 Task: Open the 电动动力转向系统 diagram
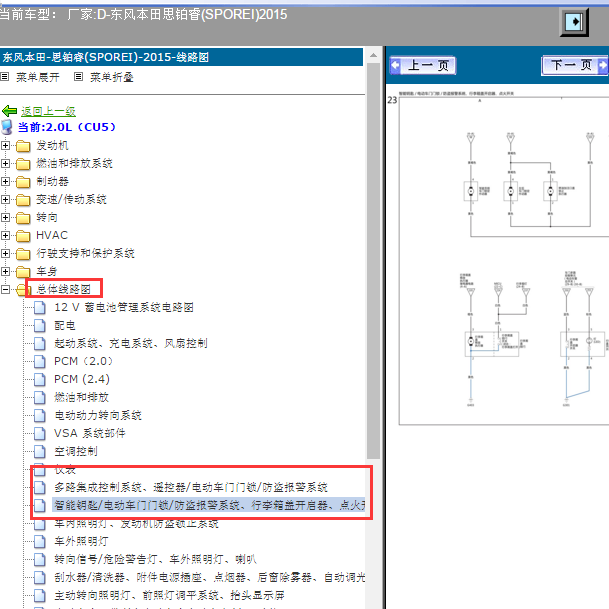(x=98, y=415)
